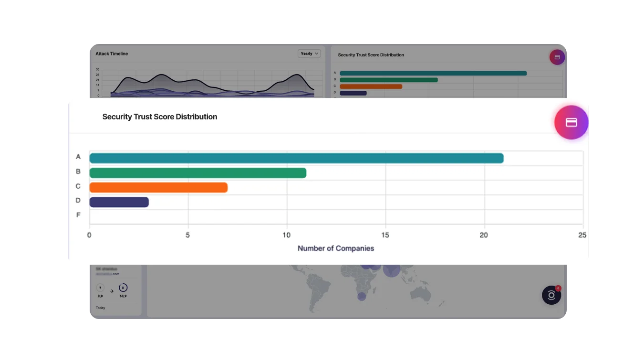Viewport: 644px width, 363px height.
Task: Click the large pink card icon button
Action: (571, 122)
